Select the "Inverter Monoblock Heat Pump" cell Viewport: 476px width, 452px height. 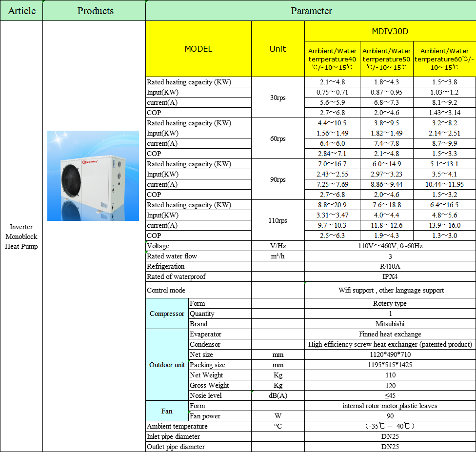coord(21,236)
